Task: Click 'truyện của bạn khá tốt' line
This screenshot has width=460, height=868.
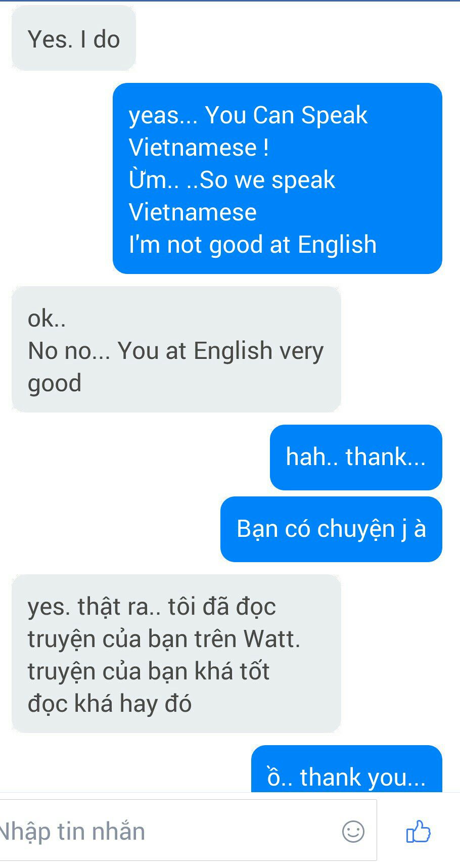Action: pyautogui.click(x=149, y=671)
